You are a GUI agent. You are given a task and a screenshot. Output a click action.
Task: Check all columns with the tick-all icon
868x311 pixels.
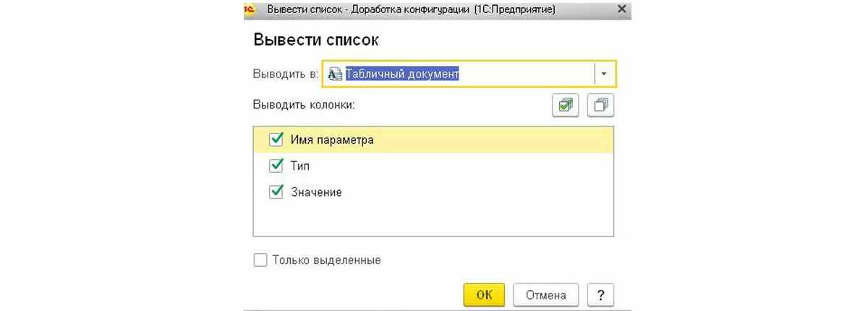click(x=566, y=106)
